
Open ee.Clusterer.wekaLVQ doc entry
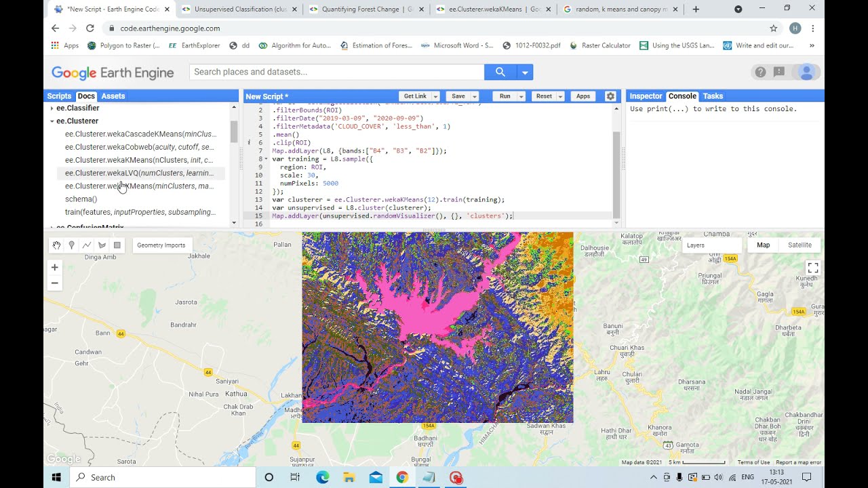pos(139,173)
